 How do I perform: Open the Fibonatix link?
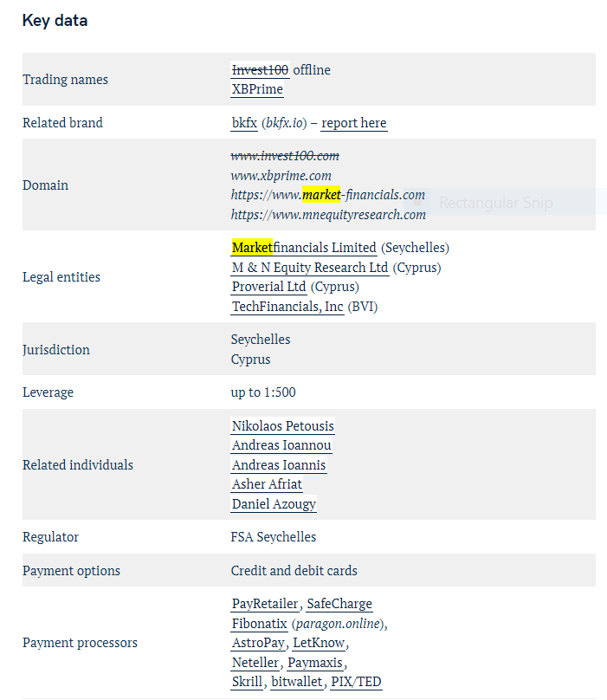click(x=259, y=623)
